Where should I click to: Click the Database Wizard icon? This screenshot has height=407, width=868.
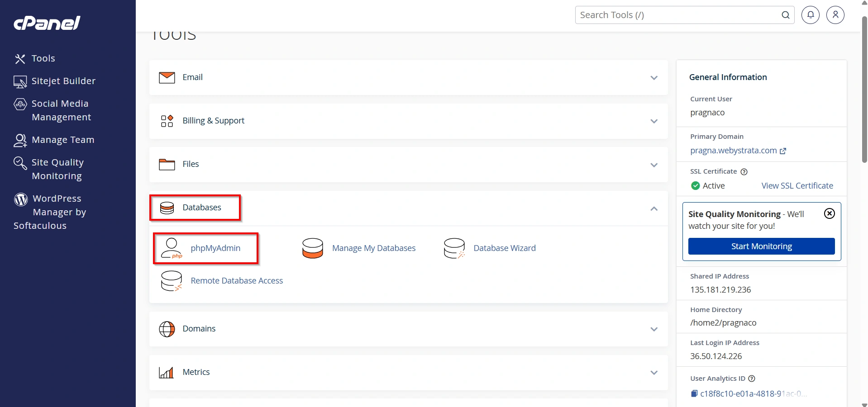pyautogui.click(x=454, y=248)
